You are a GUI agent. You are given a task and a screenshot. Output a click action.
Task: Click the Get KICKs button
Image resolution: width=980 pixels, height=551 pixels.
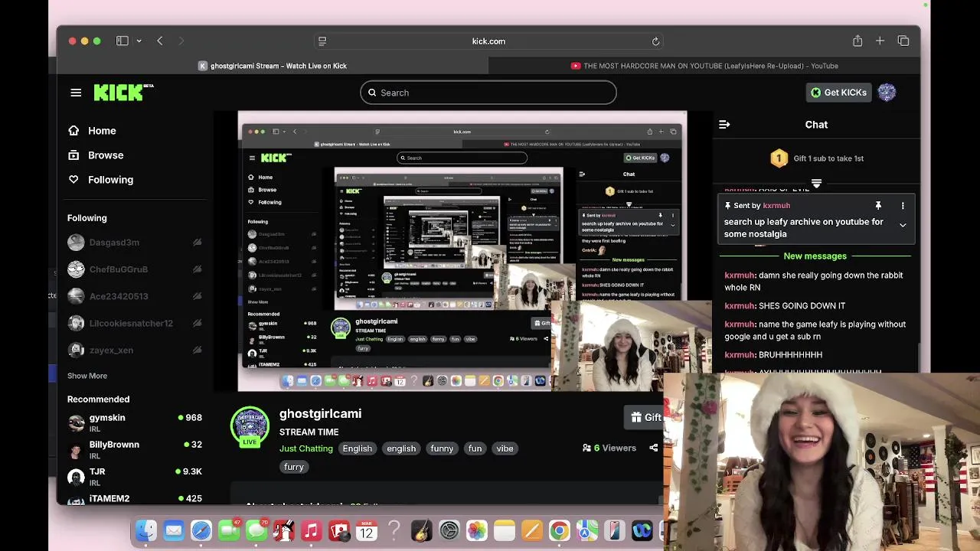point(838,93)
